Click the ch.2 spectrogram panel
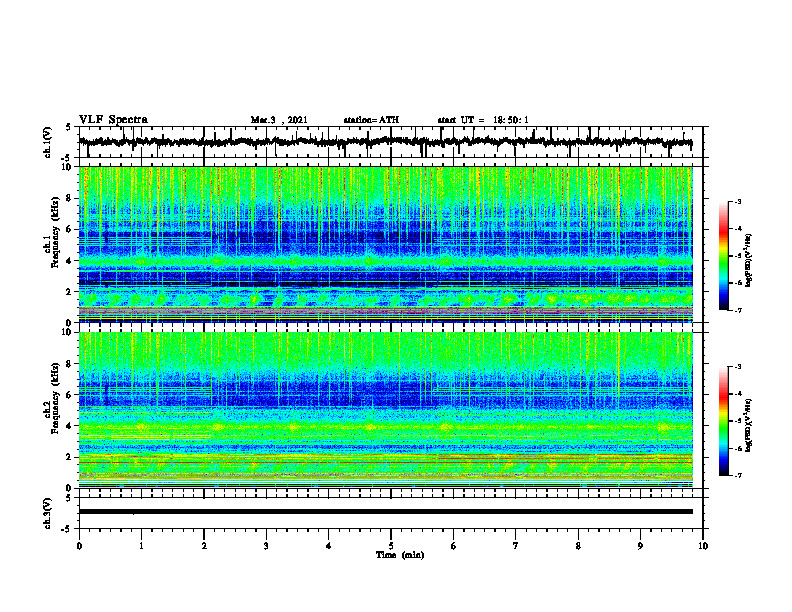Viewport: 792px width, 612px height. coord(385,410)
